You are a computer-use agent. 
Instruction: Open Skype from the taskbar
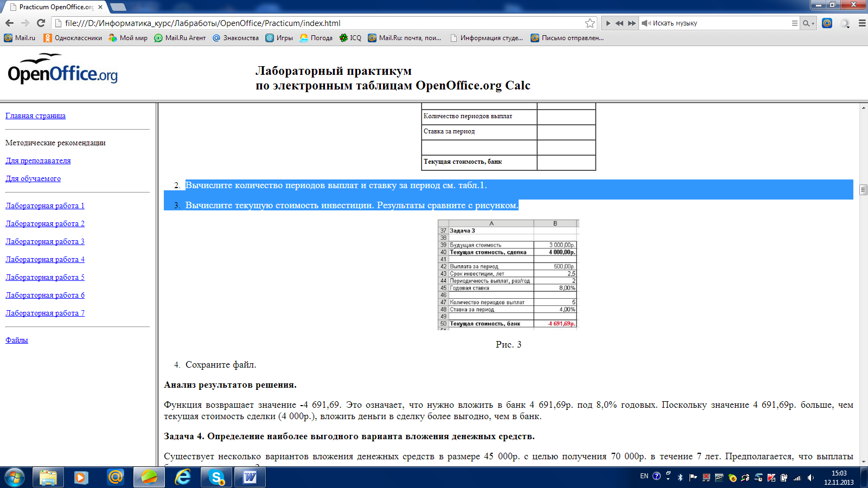pyautogui.click(x=217, y=477)
